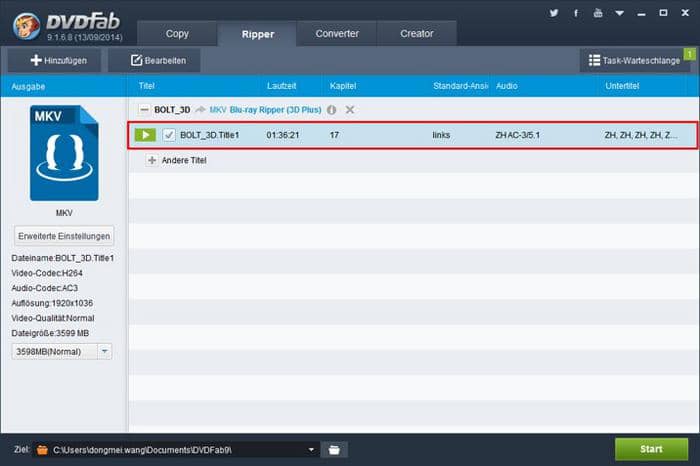700x466 pixels.
Task: Click the task queue count badge
Action: (x=690, y=54)
